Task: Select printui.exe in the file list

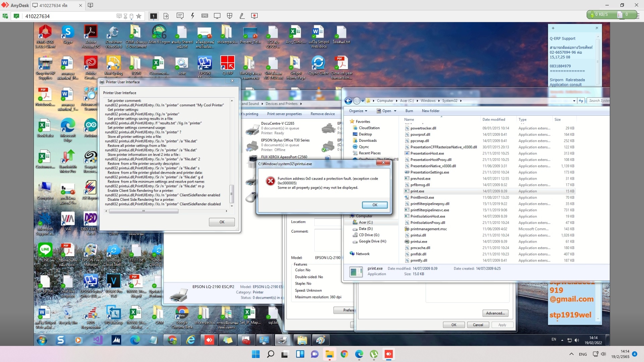Action: tap(419, 241)
